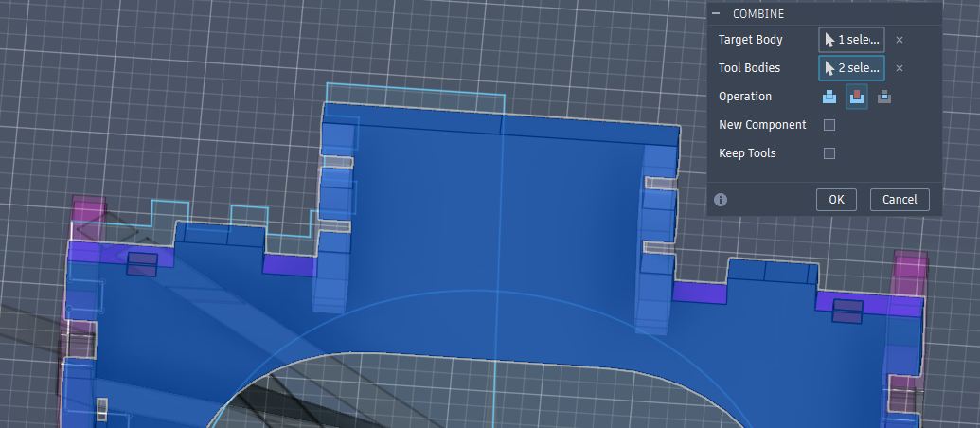Click the Tool Bodies label
The height and width of the screenshot is (428, 980).
[x=749, y=68]
